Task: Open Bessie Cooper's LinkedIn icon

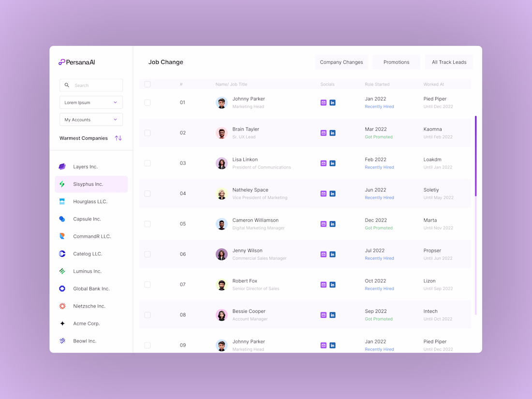Action: pyautogui.click(x=333, y=315)
